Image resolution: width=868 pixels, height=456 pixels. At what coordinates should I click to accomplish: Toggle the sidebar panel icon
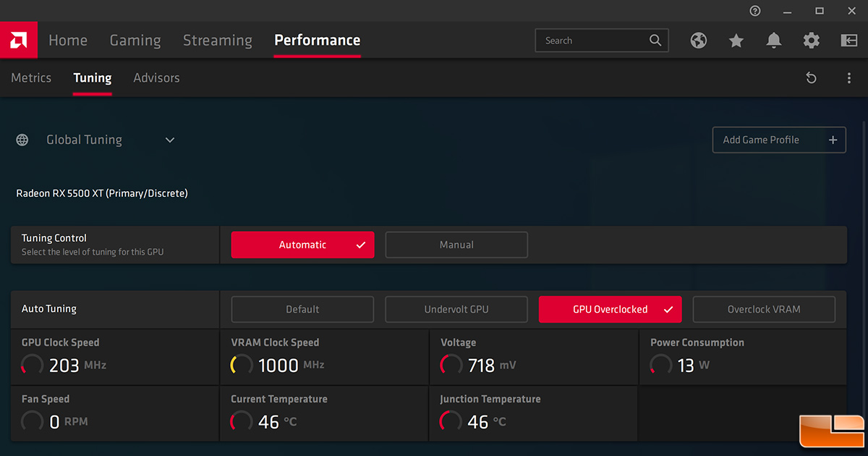tap(848, 41)
